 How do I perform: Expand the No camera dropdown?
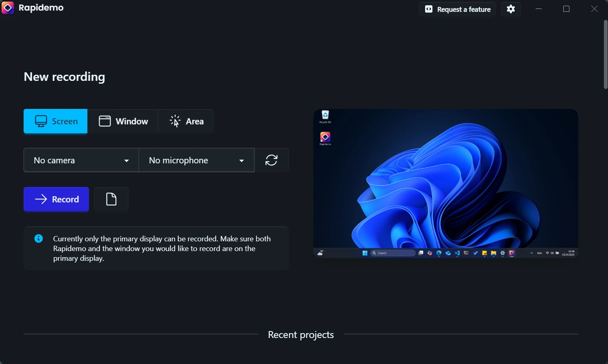(81, 160)
